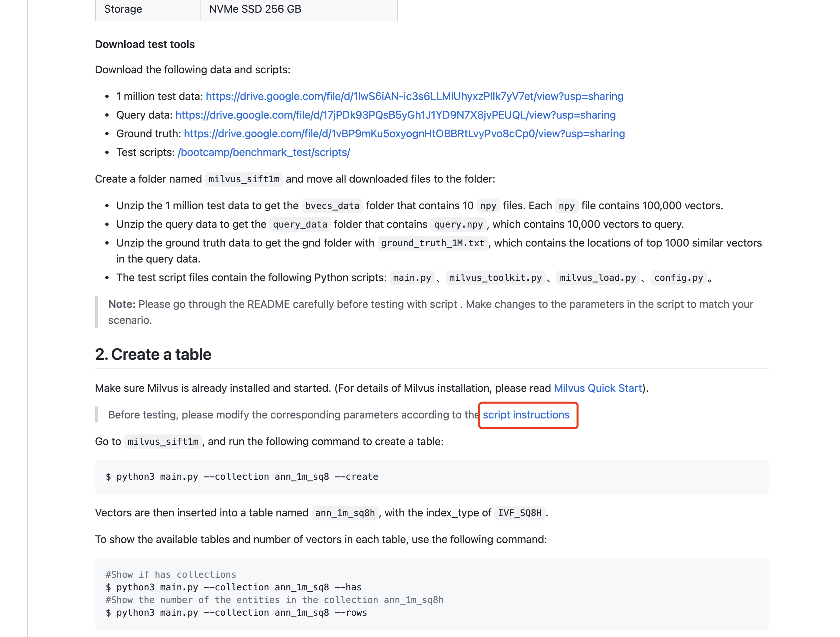Select the milvus_sift1m inline code text
Screen dimensions: 840x637
click(243, 179)
